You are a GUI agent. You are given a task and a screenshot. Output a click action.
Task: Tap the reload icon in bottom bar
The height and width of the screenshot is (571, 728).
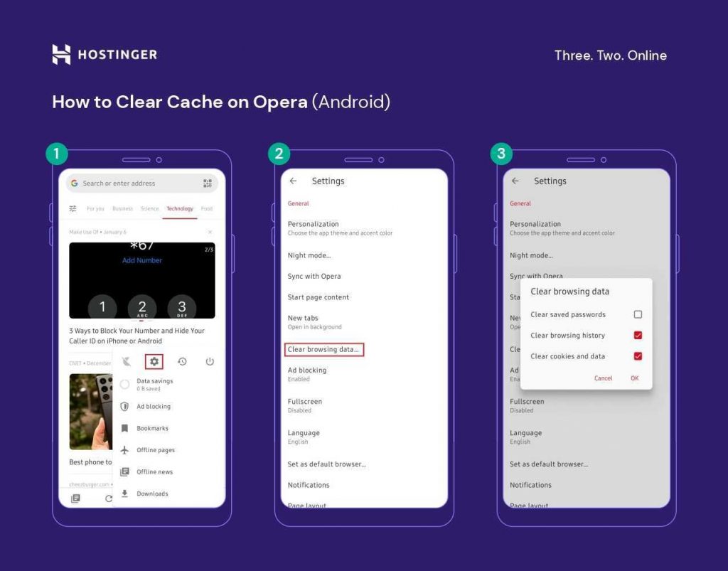[108, 498]
